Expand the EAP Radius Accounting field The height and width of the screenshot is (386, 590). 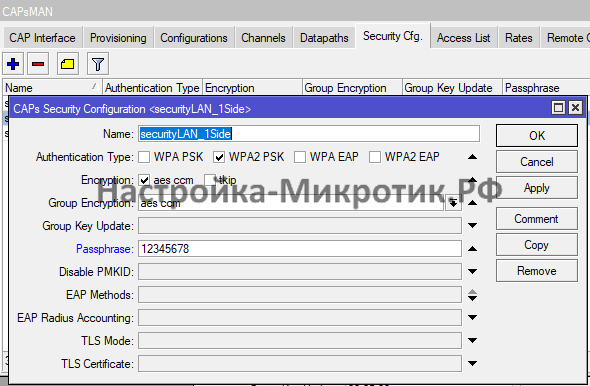472,318
